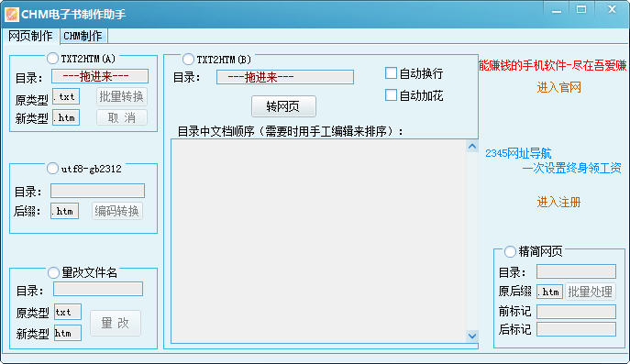Click the 批量处理 button

pyautogui.click(x=590, y=292)
